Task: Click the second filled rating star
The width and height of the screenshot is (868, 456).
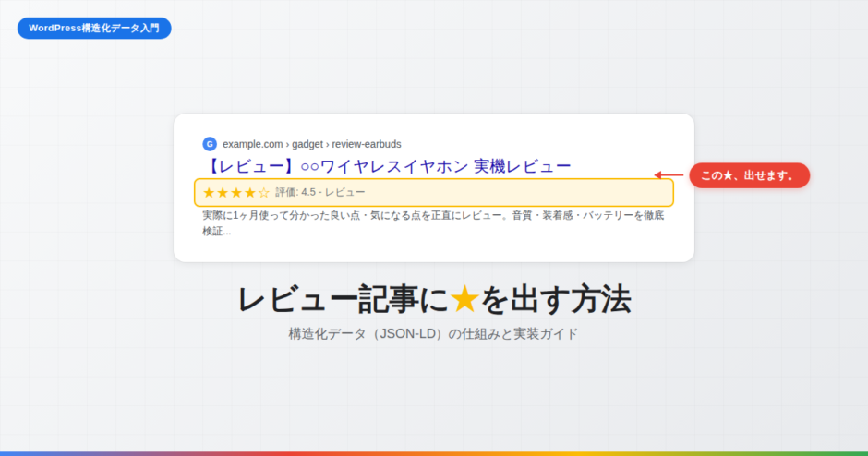Action: point(223,193)
